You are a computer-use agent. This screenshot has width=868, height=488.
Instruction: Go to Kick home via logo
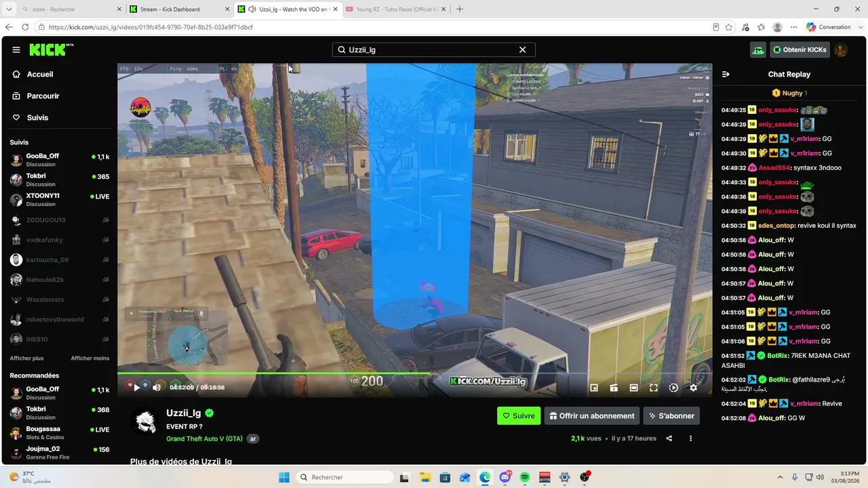(50, 49)
